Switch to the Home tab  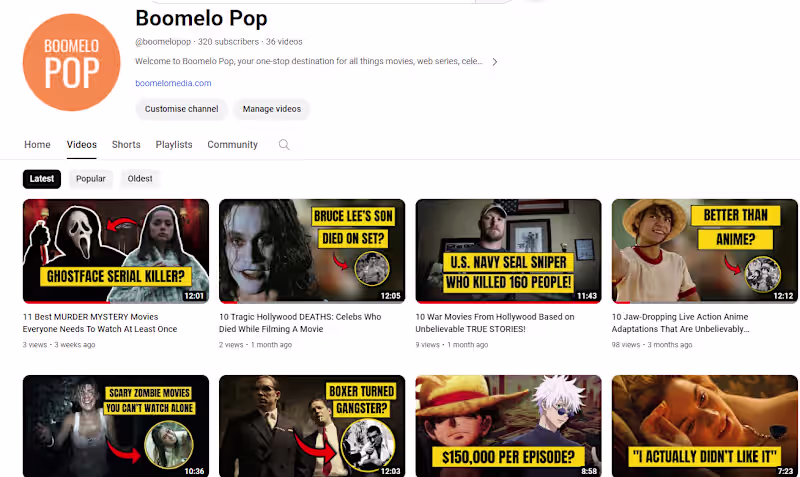coord(37,145)
